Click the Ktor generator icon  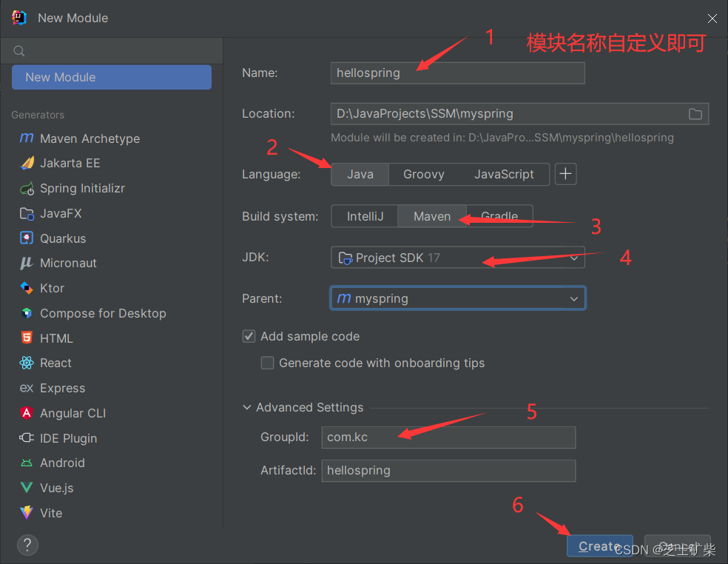tap(27, 288)
